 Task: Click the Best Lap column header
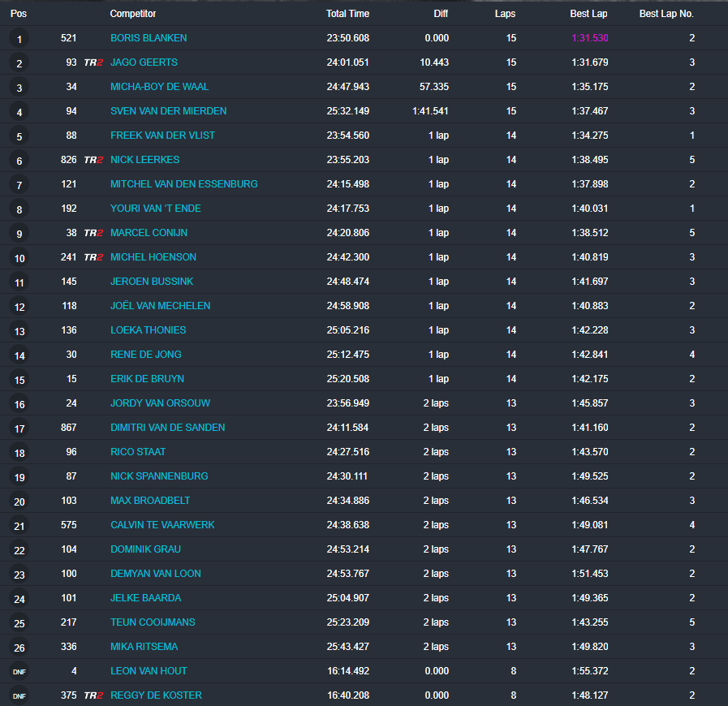(588, 14)
